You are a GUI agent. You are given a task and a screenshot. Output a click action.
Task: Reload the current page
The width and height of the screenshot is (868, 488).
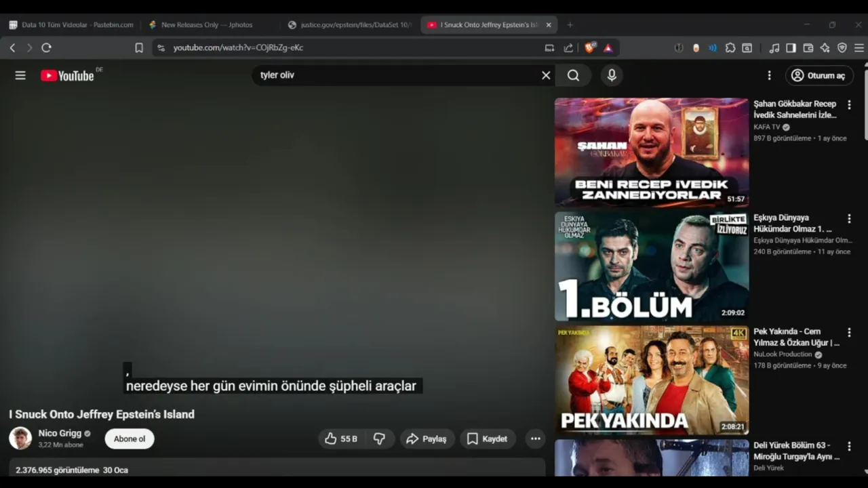pyautogui.click(x=46, y=47)
